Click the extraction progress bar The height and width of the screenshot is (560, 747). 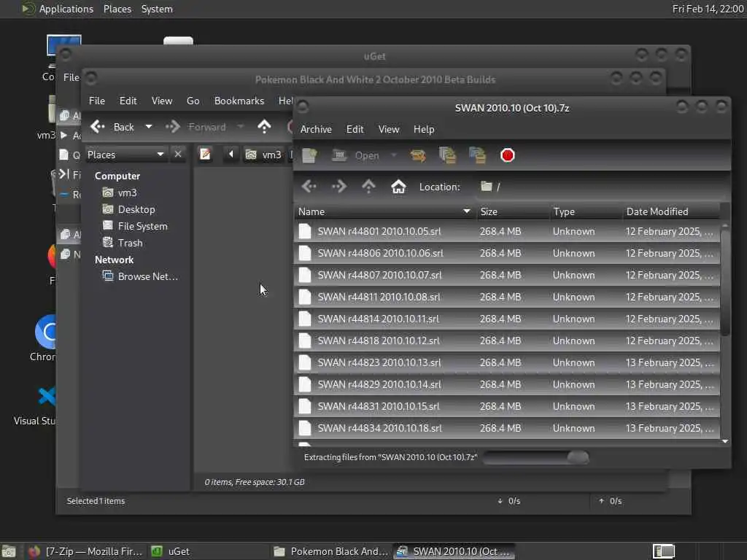[536, 458]
